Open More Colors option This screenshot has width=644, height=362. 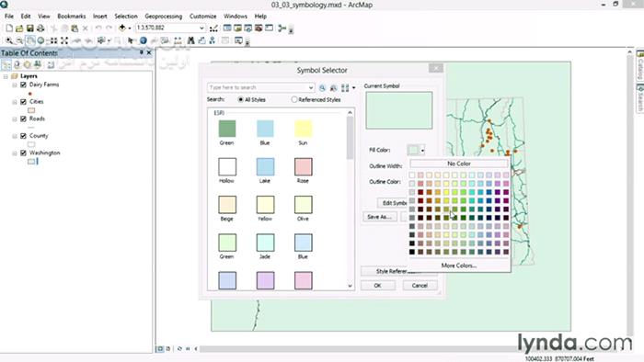pos(459,266)
